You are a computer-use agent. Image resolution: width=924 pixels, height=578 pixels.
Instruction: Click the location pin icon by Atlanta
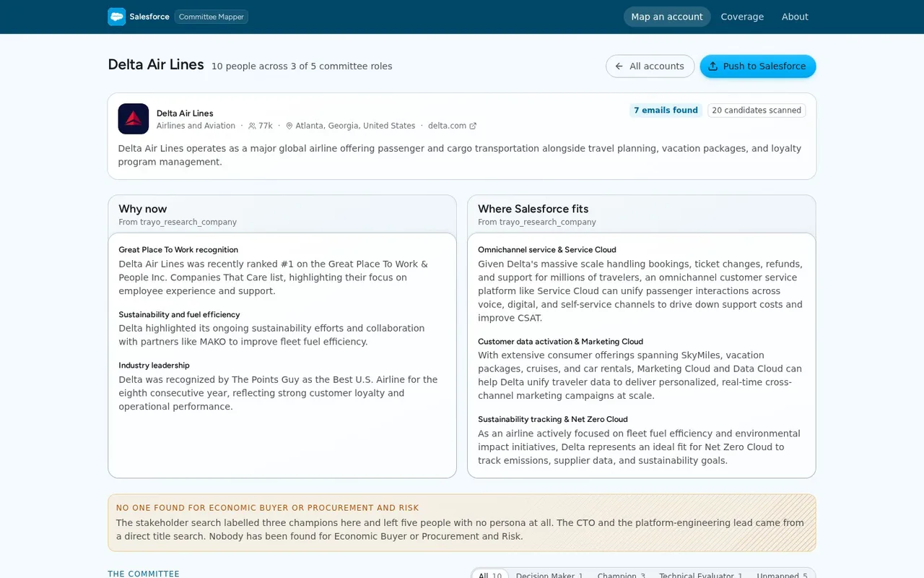[289, 126]
